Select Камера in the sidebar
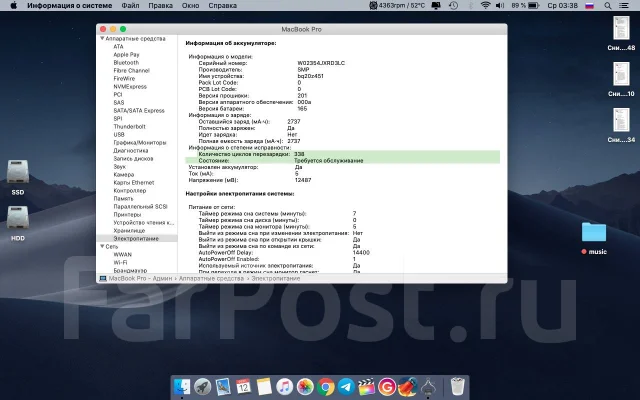Viewport: 640px width, 400px height. pos(124,174)
